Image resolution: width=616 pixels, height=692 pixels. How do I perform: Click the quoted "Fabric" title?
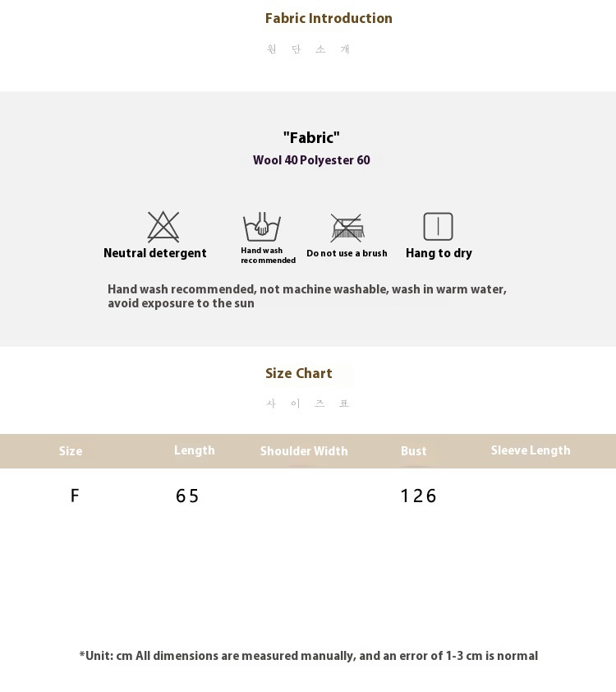click(311, 138)
